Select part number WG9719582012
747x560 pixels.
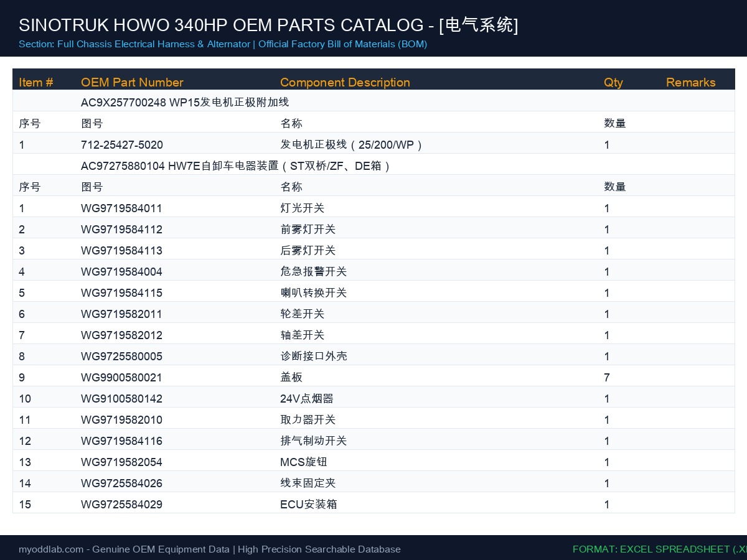(121, 335)
